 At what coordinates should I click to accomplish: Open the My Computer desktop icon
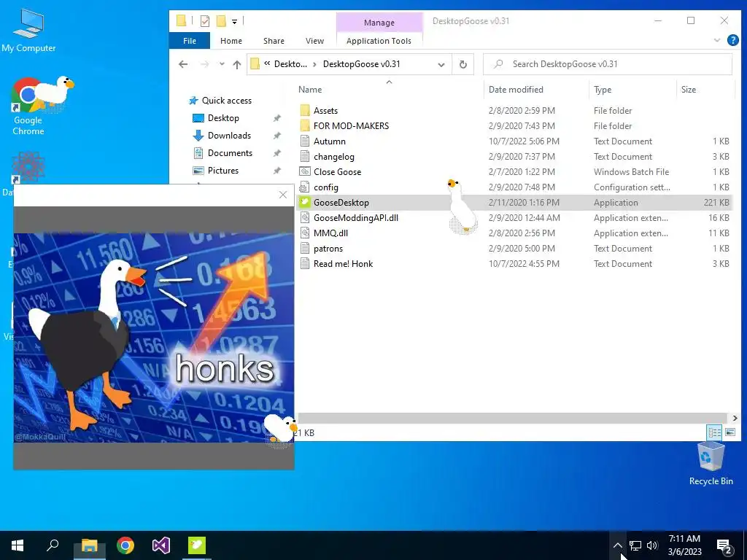[28, 30]
